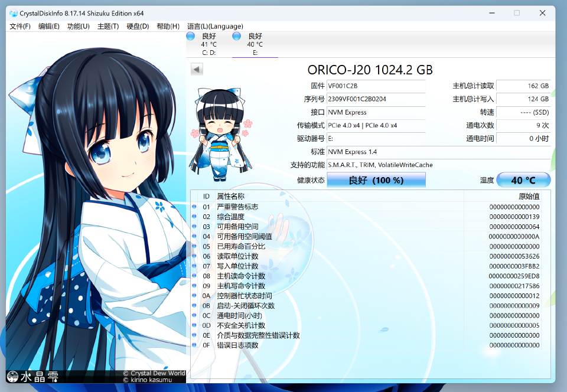Click the 9 次 power-on count value
Screen dimensions: 567x392
523,125
